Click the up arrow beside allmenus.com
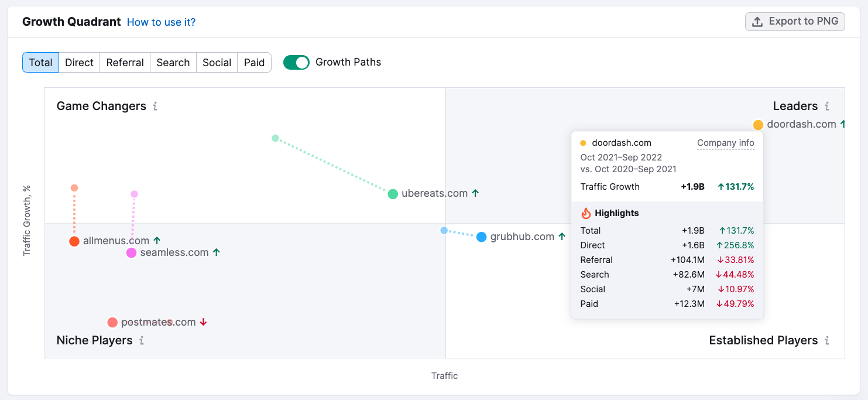Viewport: 868px width, 400px height. click(x=157, y=241)
